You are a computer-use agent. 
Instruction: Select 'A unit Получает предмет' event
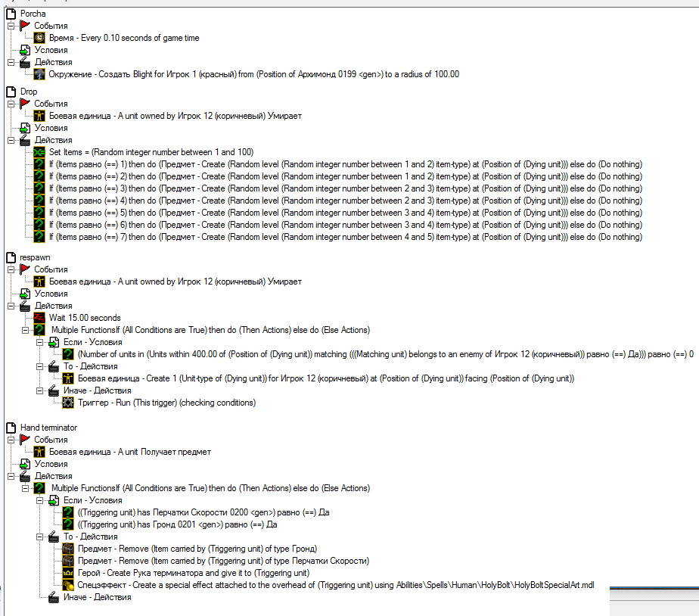click(x=129, y=452)
